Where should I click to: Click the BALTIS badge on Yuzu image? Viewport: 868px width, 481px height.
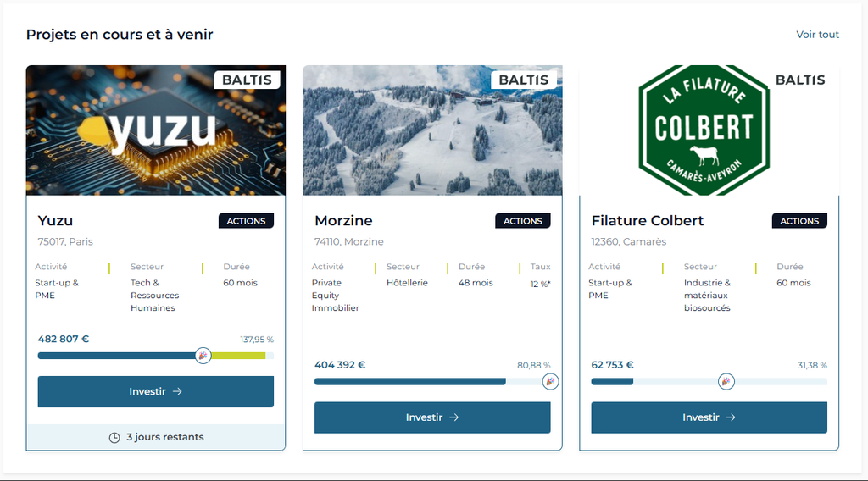pyautogui.click(x=247, y=80)
